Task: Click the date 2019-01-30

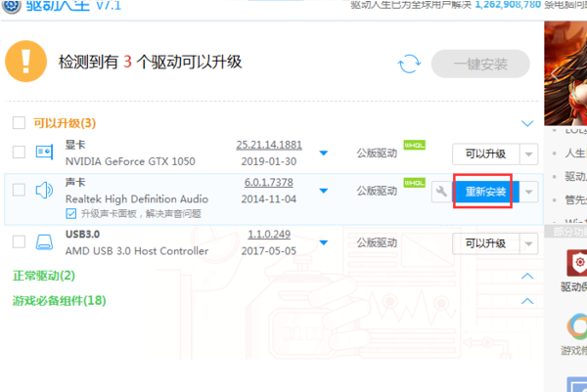Action: tap(269, 161)
